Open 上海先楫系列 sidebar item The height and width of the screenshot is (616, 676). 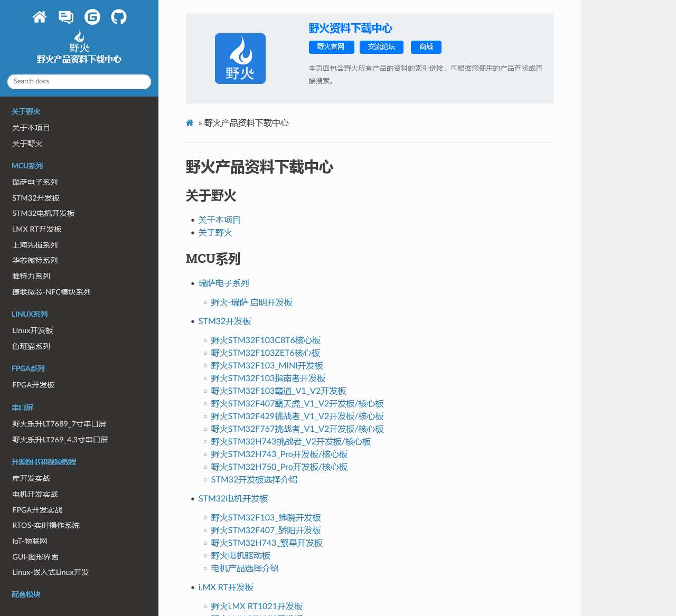point(35,245)
